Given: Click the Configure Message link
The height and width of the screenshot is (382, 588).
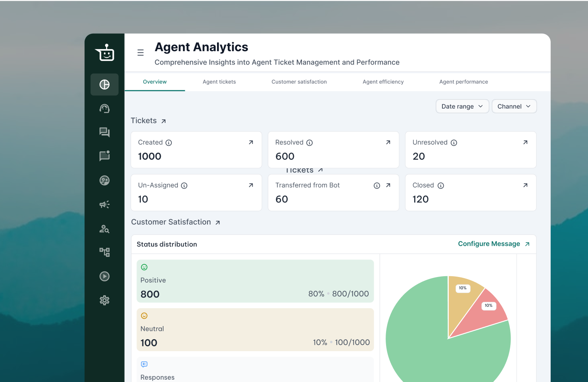Looking at the screenshot, I should pos(494,244).
